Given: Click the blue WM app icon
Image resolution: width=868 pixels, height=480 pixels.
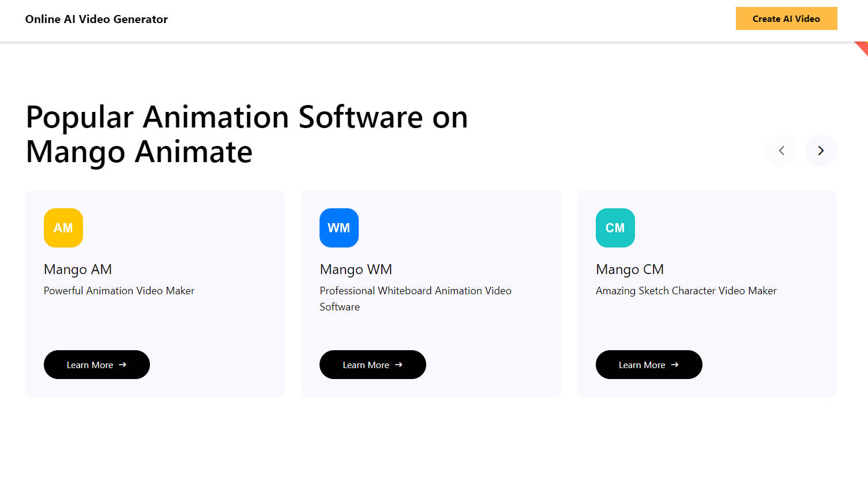Looking at the screenshot, I should pyautogui.click(x=339, y=228).
